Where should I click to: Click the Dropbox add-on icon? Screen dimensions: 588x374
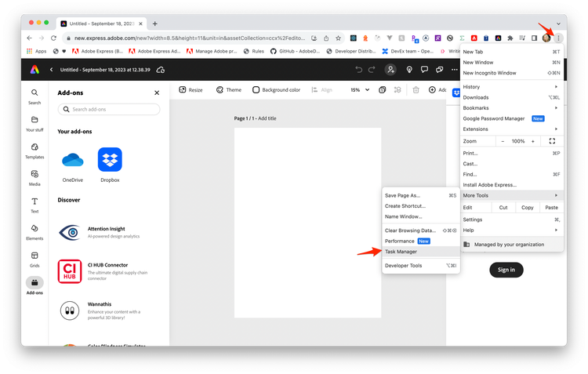(110, 161)
